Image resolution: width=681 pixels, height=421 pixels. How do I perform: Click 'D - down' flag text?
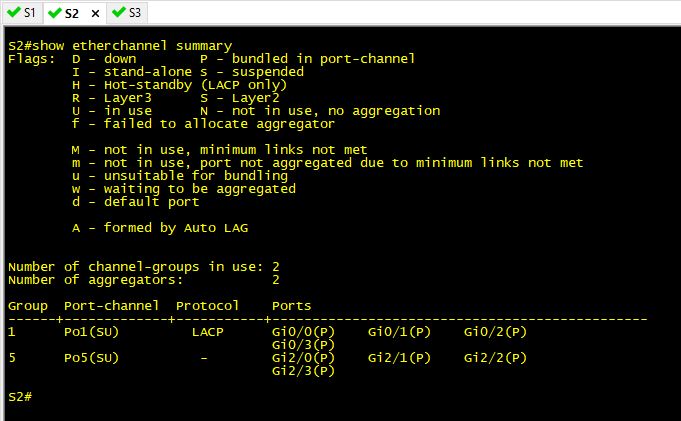pyautogui.click(x=104, y=59)
